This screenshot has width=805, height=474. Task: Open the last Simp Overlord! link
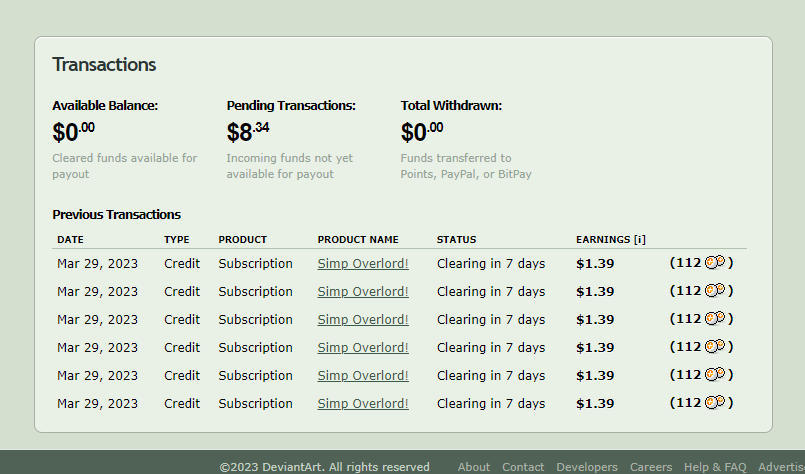tap(363, 404)
